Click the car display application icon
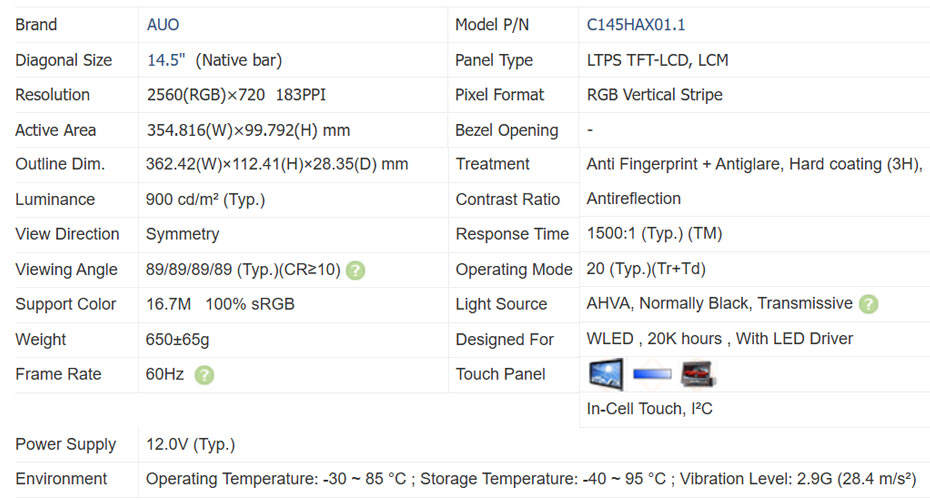This screenshot has height=500, width=930. [698, 374]
